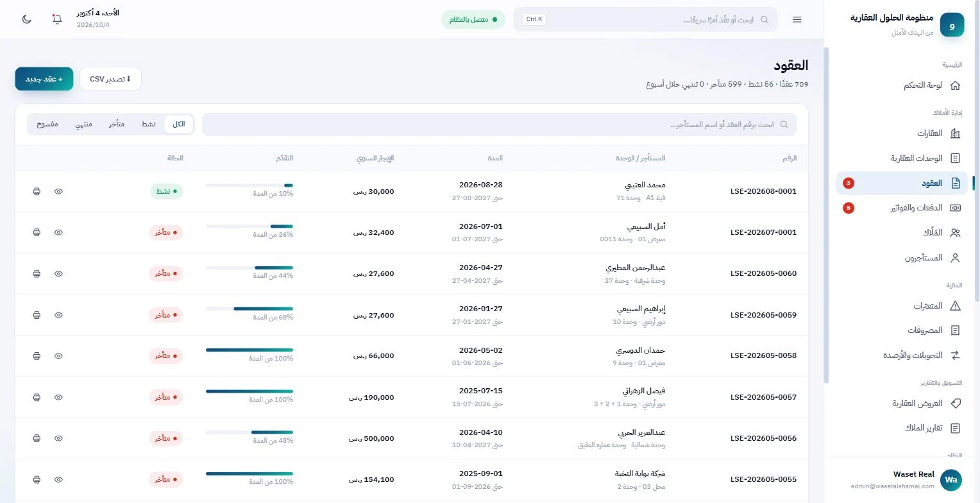The width and height of the screenshot is (980, 503).
Task: Toggle the sidebar with the hamburger icon
Action: [x=797, y=19]
